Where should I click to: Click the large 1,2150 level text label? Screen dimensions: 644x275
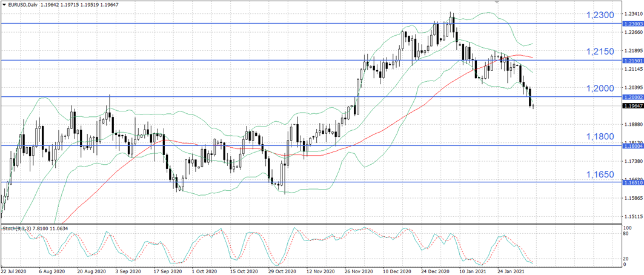[601, 51]
